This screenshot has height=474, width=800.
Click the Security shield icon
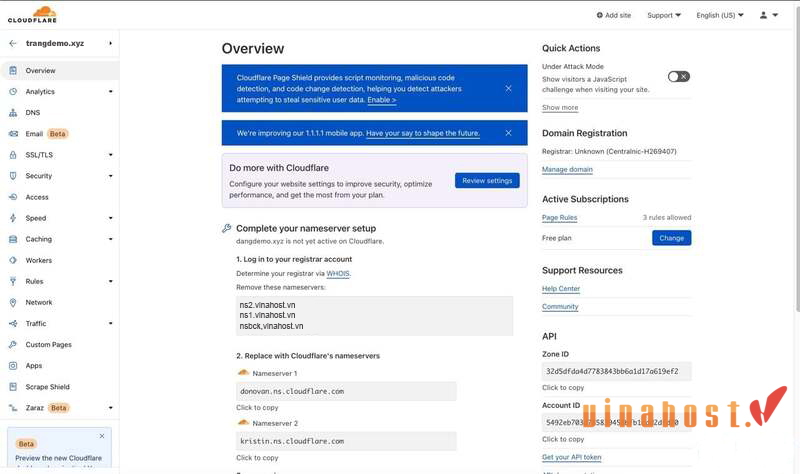(x=13, y=176)
